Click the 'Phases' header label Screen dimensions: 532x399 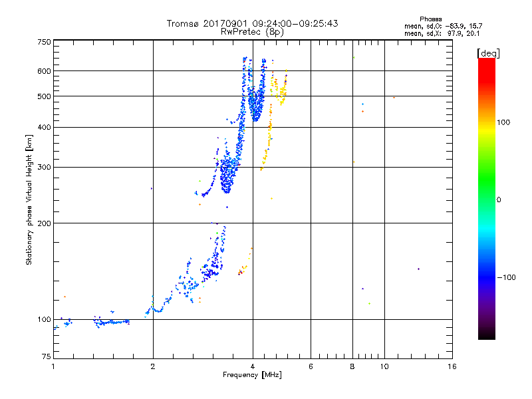[430, 19]
